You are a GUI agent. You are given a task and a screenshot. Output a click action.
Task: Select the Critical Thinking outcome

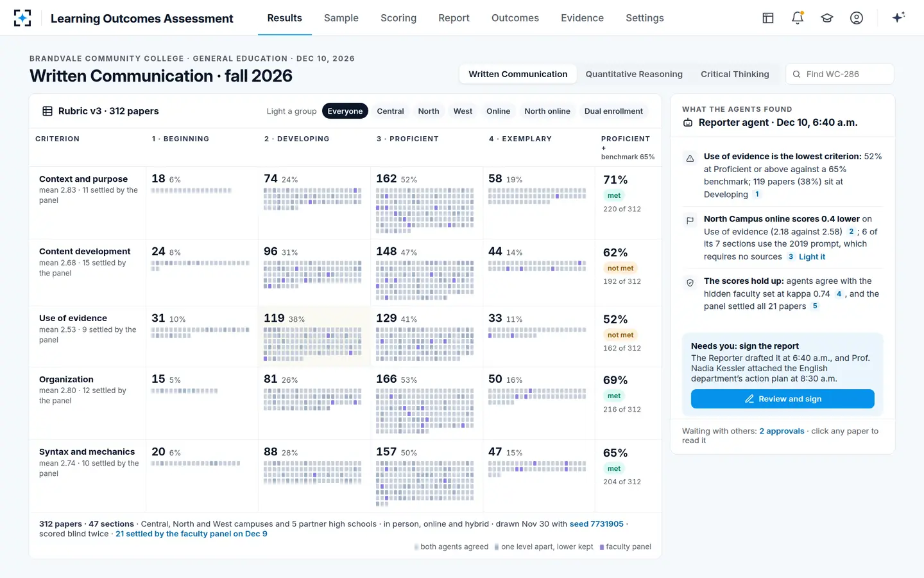735,74
